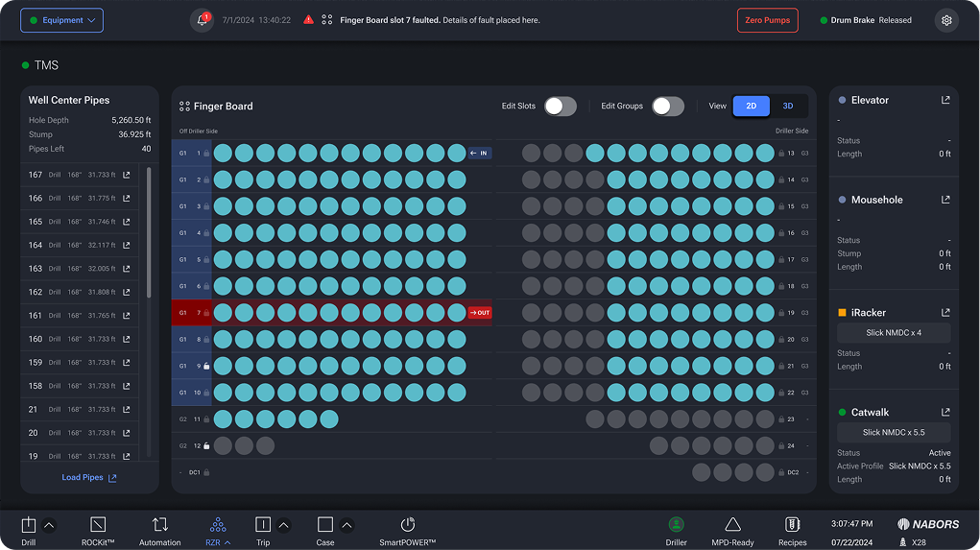Click Hole Depth value 5,260.50 ft
Screen dimensions: 980x550
(131, 120)
